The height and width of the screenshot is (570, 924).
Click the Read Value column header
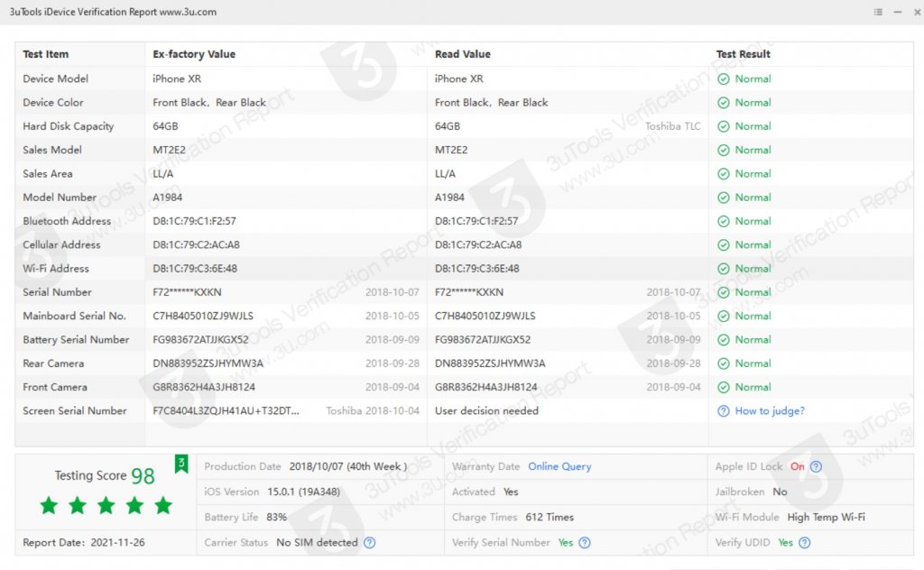coord(463,54)
